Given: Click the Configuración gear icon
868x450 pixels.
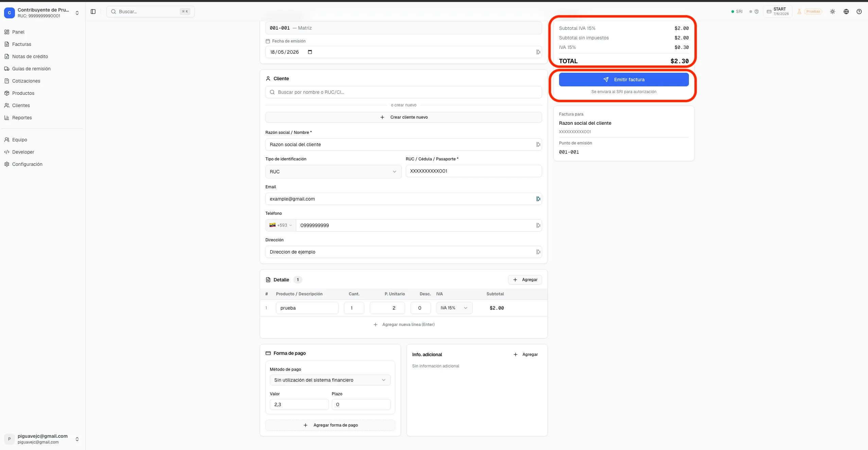Looking at the screenshot, I should pos(7,164).
